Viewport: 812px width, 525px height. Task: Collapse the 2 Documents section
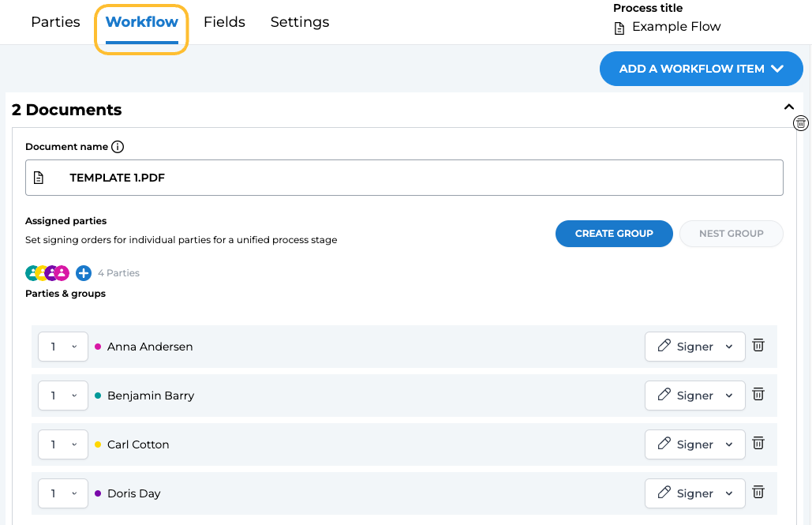pyautogui.click(x=788, y=107)
